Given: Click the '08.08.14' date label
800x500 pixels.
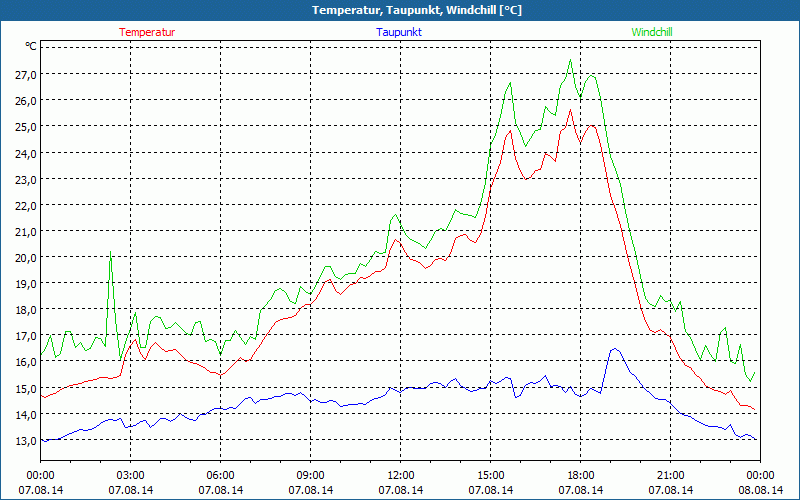Looking at the screenshot, I should [x=760, y=490].
